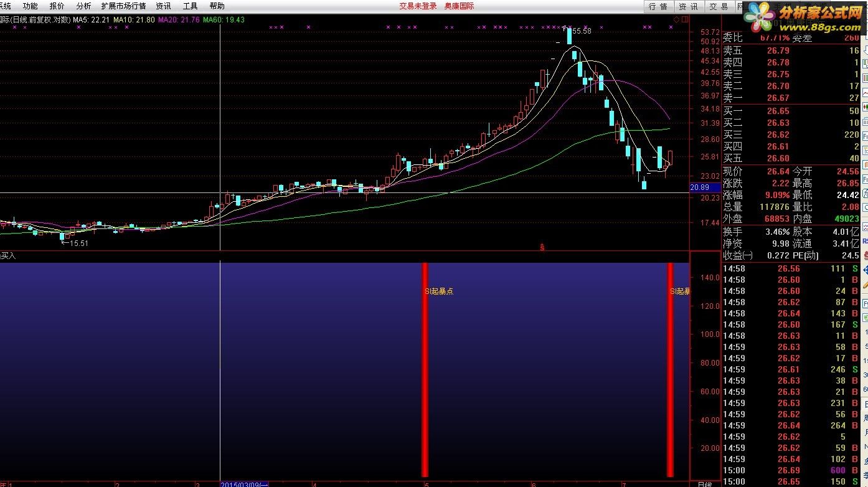Click the MA10: 21.80 legend label
The image size is (868, 487).
pos(134,20)
